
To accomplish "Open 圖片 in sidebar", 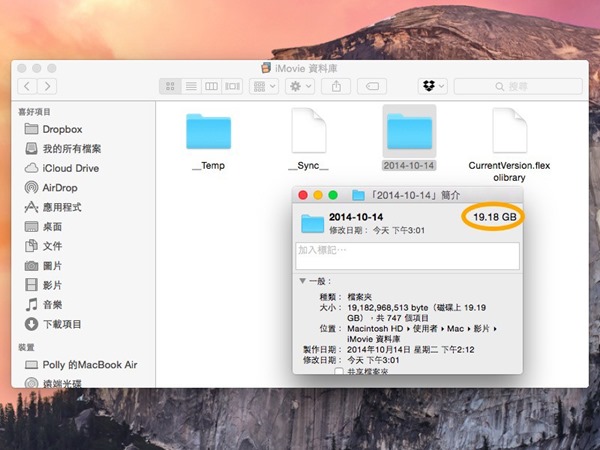I will pos(44,266).
